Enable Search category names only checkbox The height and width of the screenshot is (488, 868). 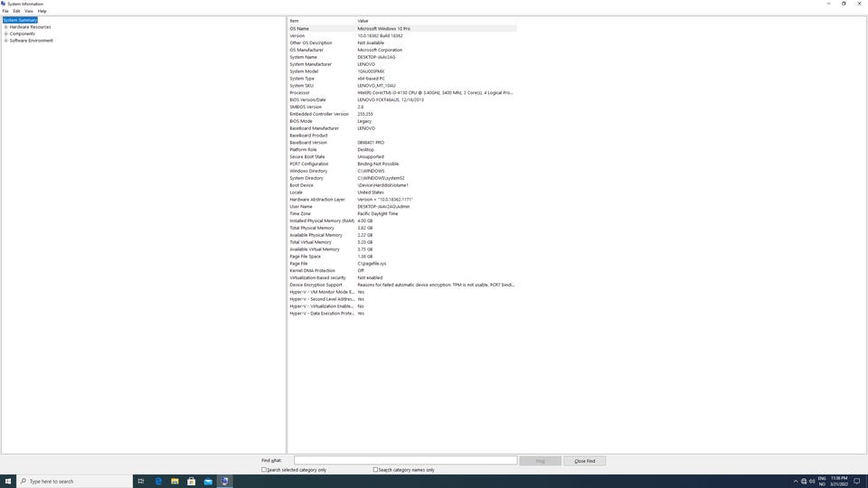click(375, 470)
